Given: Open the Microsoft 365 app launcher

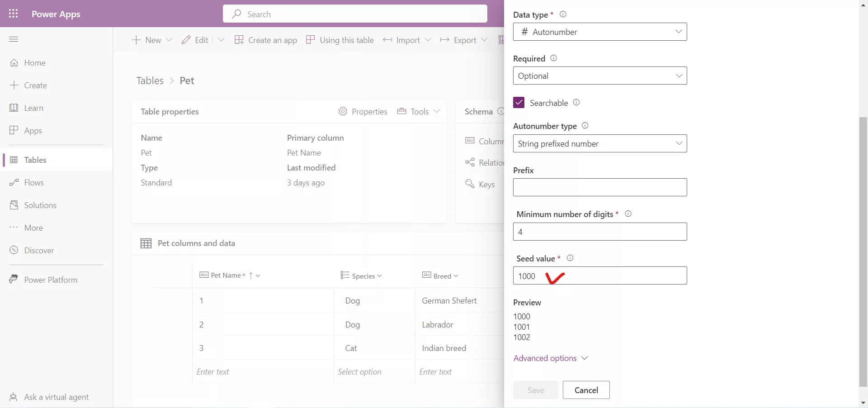Looking at the screenshot, I should 14,14.
